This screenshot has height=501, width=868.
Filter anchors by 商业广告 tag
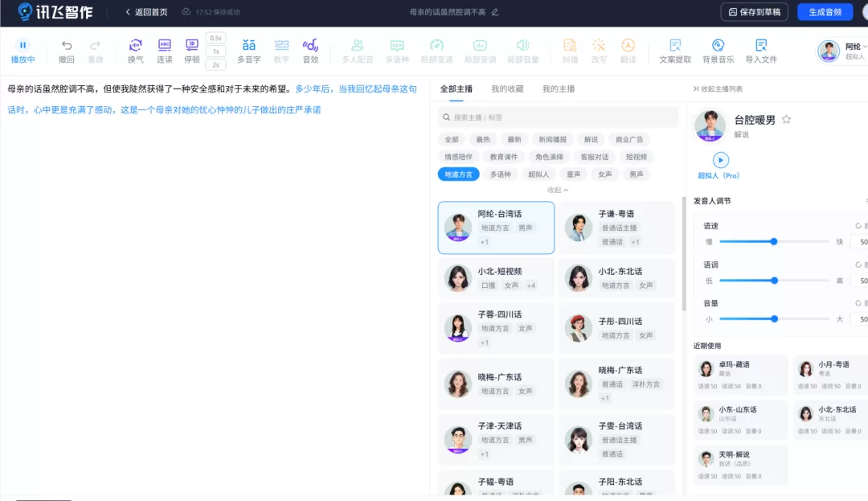coord(629,139)
